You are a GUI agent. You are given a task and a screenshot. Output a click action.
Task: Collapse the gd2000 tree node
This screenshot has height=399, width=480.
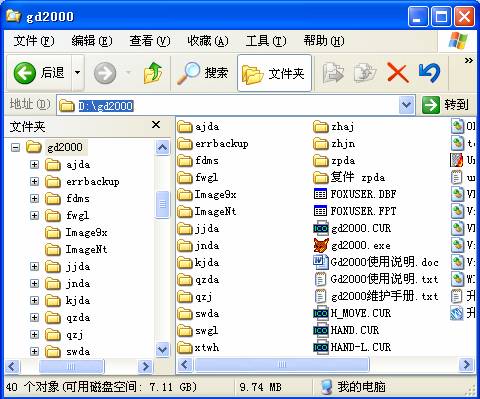[x=15, y=147]
